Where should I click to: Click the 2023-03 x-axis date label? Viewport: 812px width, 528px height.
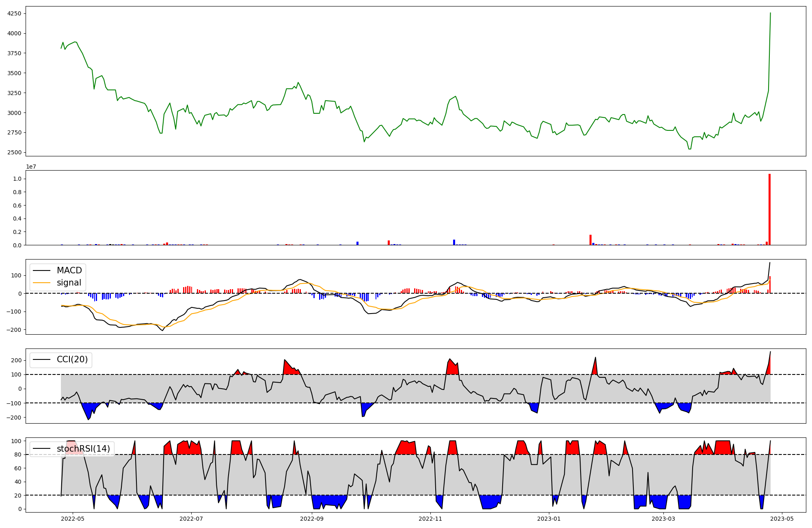663,519
